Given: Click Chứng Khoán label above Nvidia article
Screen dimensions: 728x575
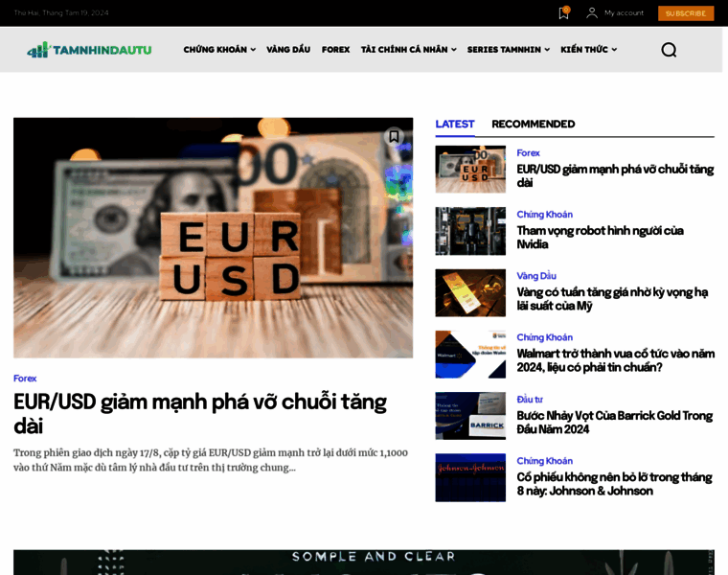Looking at the screenshot, I should point(545,215).
